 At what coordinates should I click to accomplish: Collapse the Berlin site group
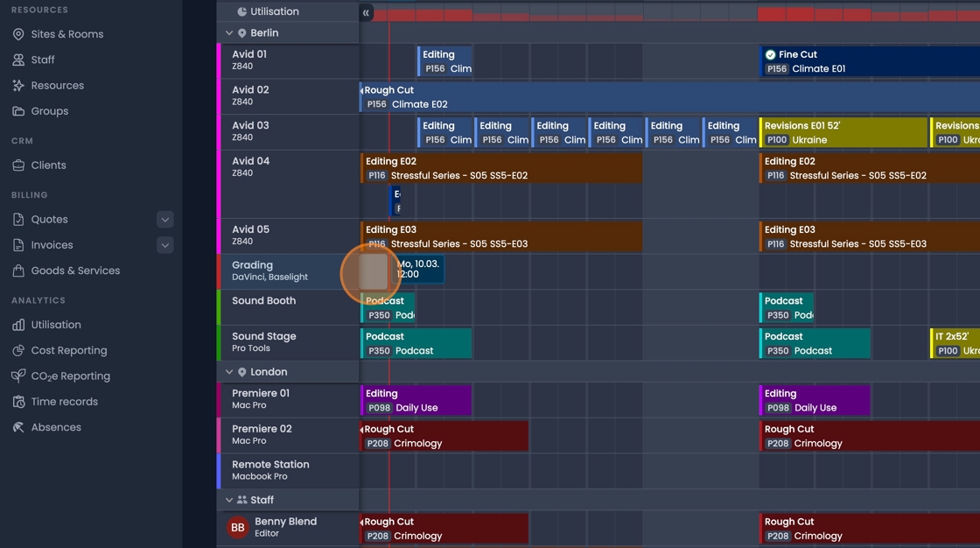[227, 31]
